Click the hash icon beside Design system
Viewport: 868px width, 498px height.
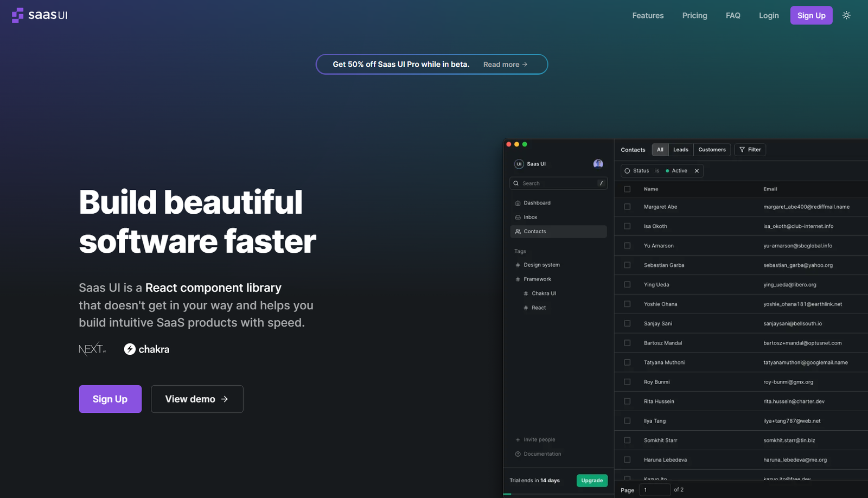click(x=518, y=265)
